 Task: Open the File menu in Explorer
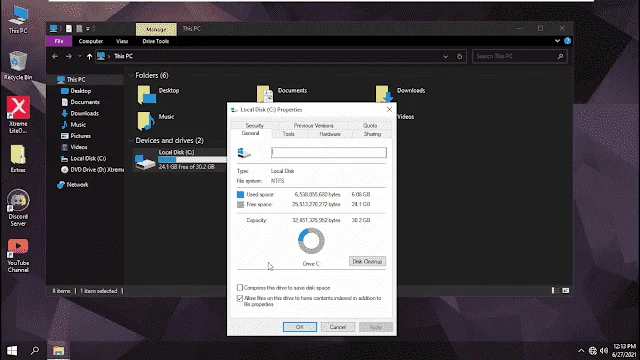click(x=59, y=41)
